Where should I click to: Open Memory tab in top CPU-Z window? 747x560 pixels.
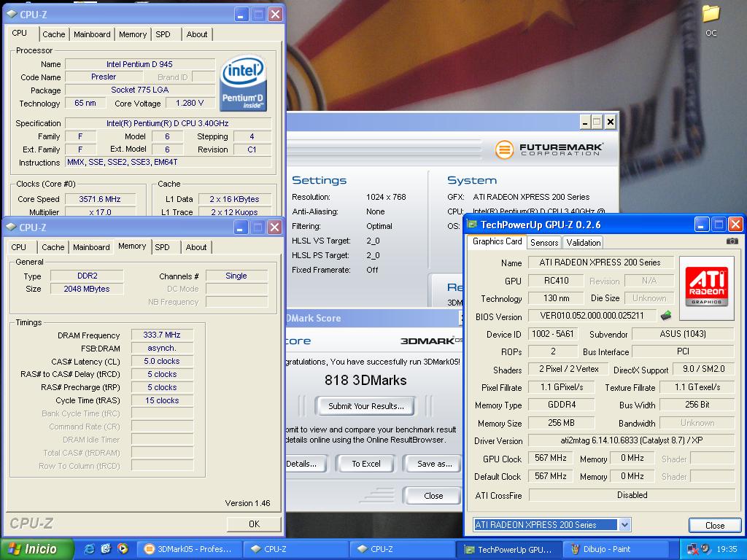coord(133,34)
